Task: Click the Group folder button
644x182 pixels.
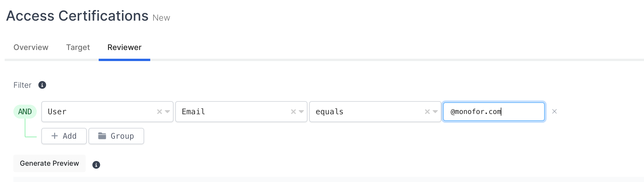Action: point(116,136)
